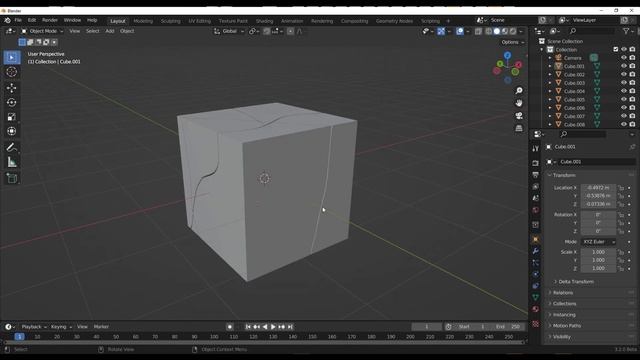Toggle visibility eye of Cube.001
This screenshot has height=360, width=640.
(624, 66)
